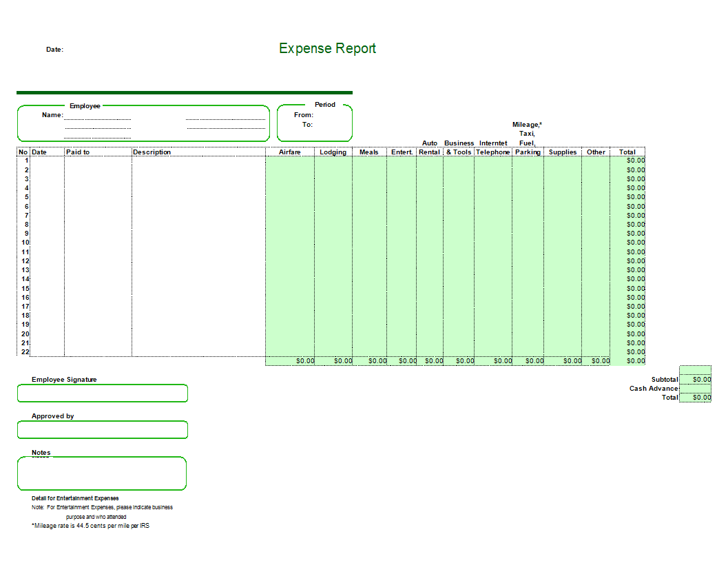
Task: Click the Subtotal label
Action: pos(665,380)
